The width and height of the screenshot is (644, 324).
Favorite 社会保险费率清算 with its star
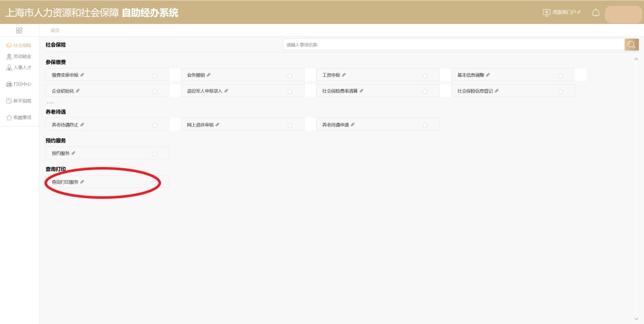[425, 91]
